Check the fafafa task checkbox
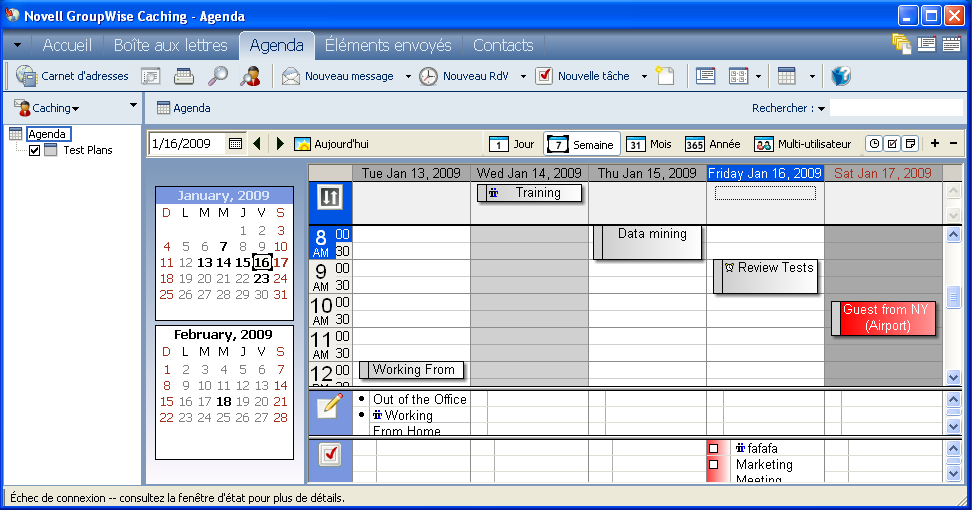Image resolution: width=972 pixels, height=510 pixels. tap(714, 448)
